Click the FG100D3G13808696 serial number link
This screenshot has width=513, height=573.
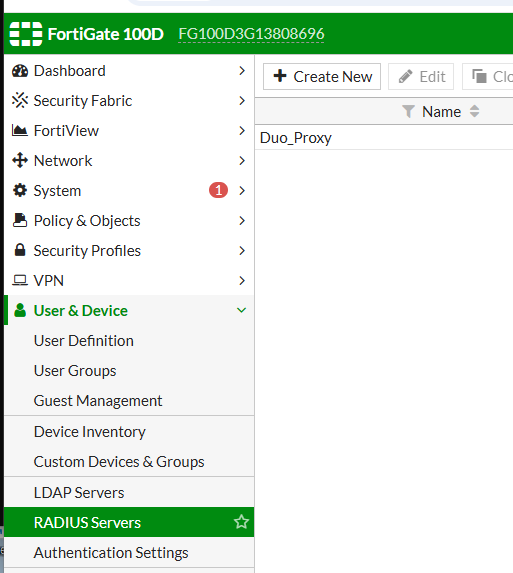tap(251, 34)
